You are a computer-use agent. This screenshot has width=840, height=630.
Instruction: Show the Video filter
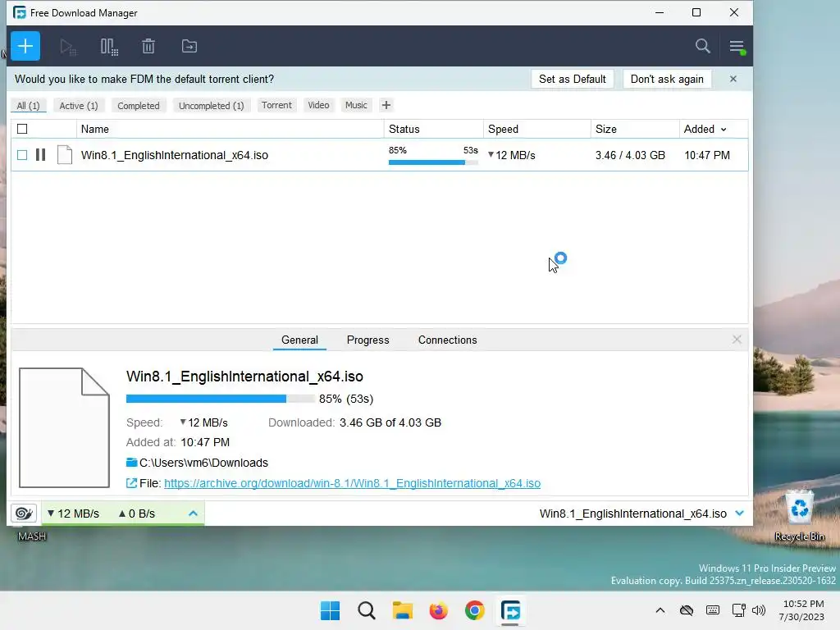[x=318, y=105]
